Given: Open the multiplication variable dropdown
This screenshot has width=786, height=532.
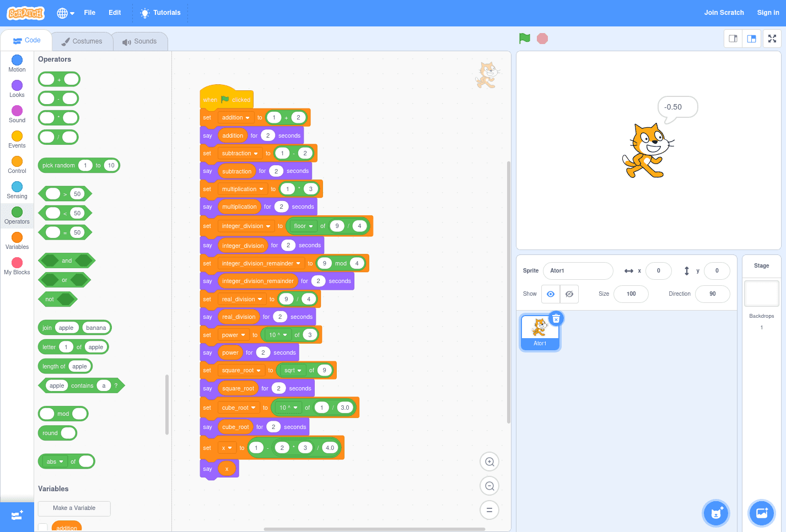Looking at the screenshot, I should 243,189.
